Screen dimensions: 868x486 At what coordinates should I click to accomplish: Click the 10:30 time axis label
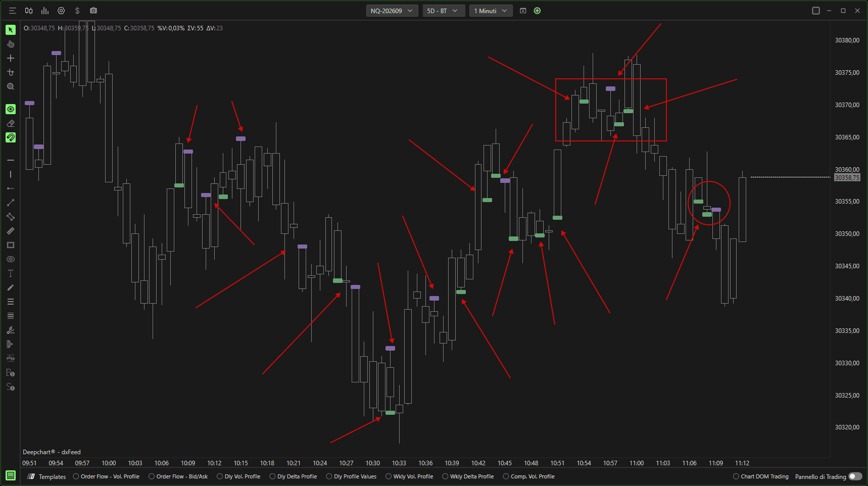[373, 463]
